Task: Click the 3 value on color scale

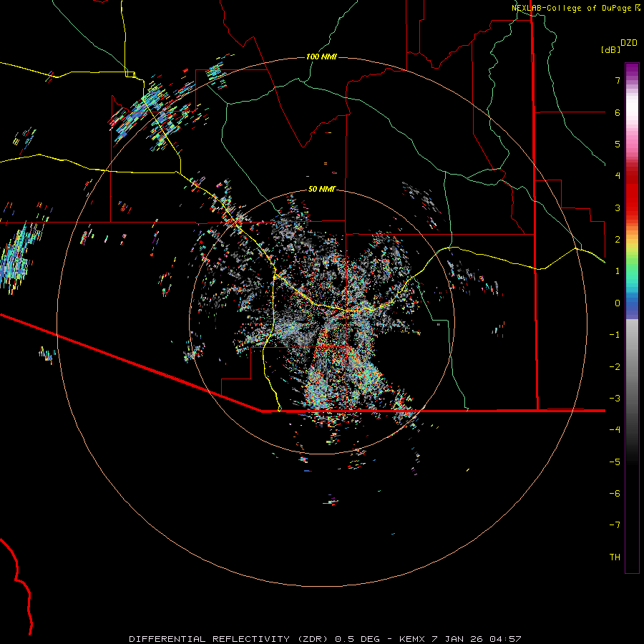Action: (x=618, y=208)
